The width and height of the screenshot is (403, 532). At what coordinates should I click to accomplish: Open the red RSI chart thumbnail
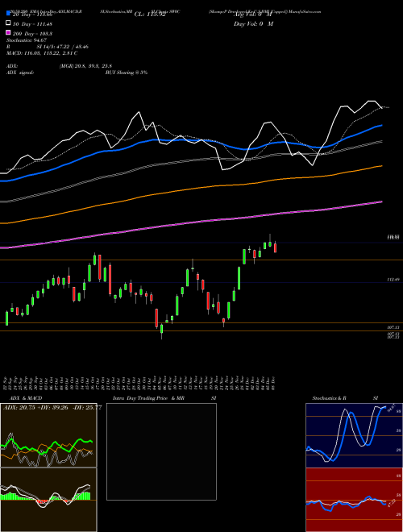click(354, 500)
